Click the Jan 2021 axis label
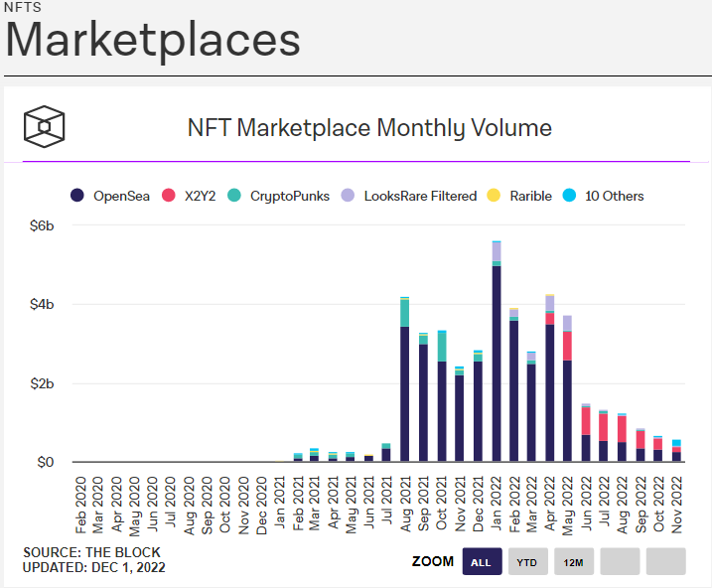712x588 pixels. pyautogui.click(x=280, y=503)
